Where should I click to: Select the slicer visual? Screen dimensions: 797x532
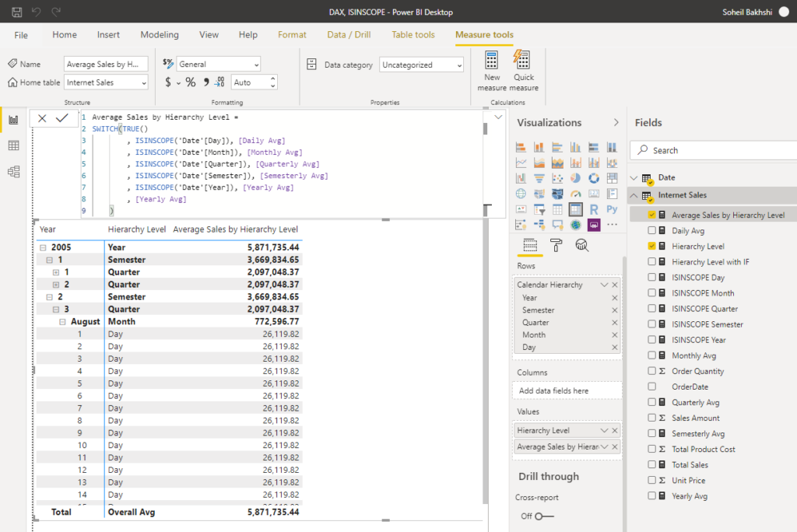coord(539,209)
